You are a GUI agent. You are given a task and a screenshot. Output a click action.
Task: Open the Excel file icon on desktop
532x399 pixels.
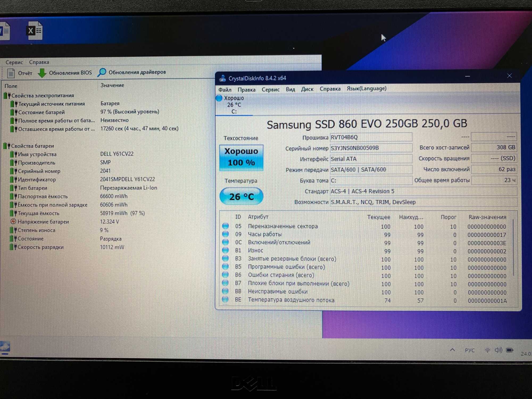point(34,31)
